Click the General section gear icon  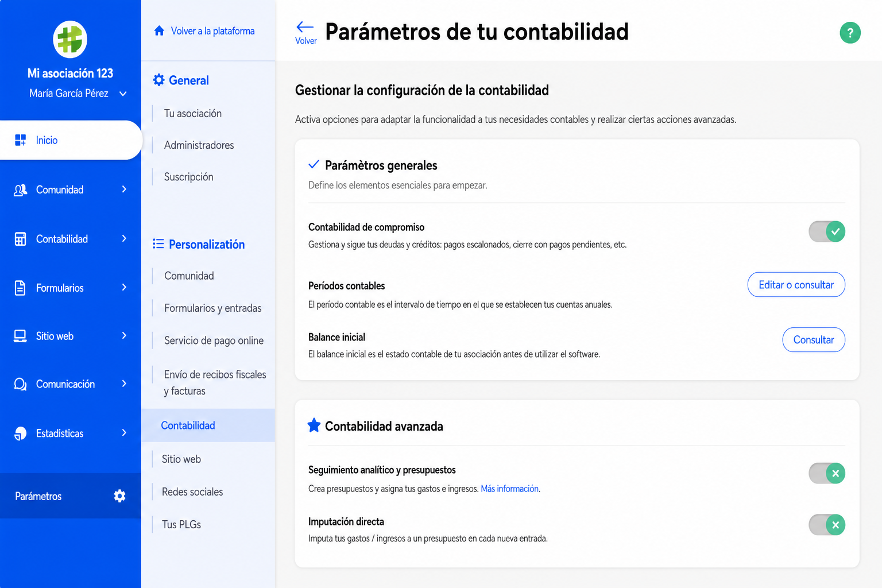tap(158, 80)
